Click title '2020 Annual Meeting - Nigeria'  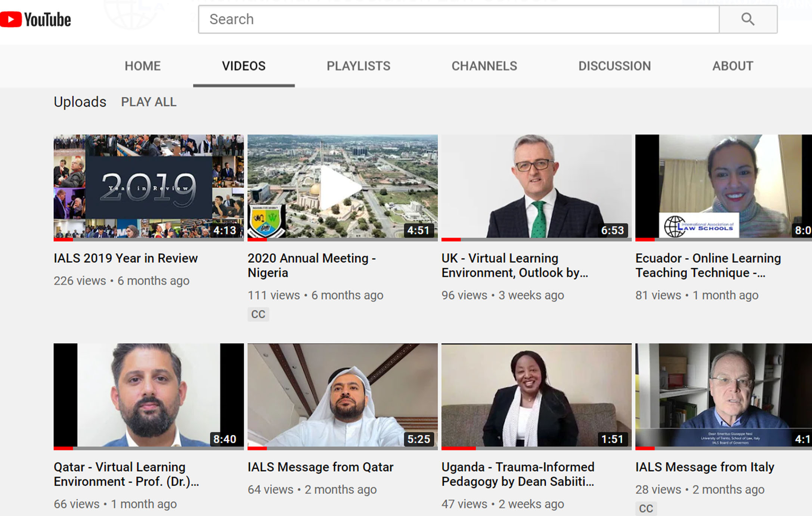tap(312, 265)
